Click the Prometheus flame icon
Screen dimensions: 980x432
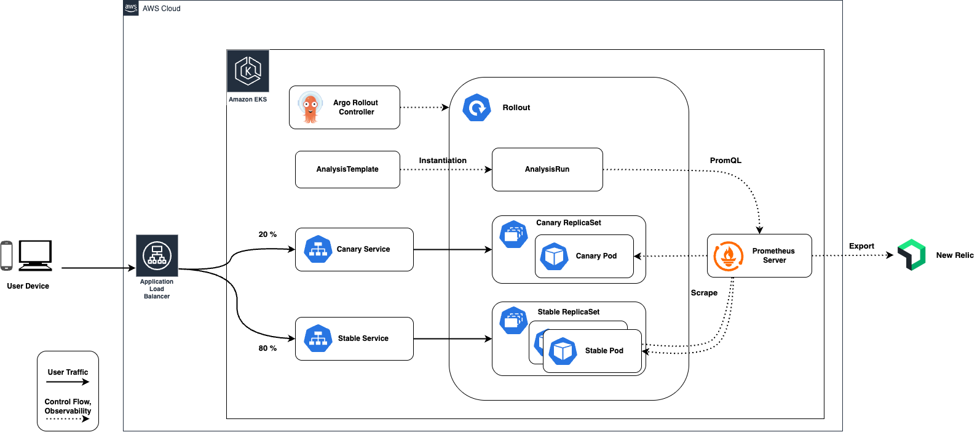click(729, 255)
